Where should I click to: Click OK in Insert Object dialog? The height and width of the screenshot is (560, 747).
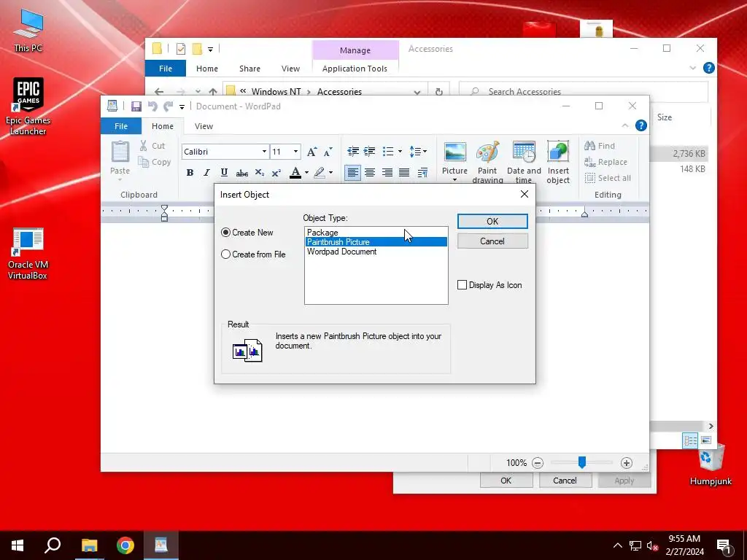point(492,222)
